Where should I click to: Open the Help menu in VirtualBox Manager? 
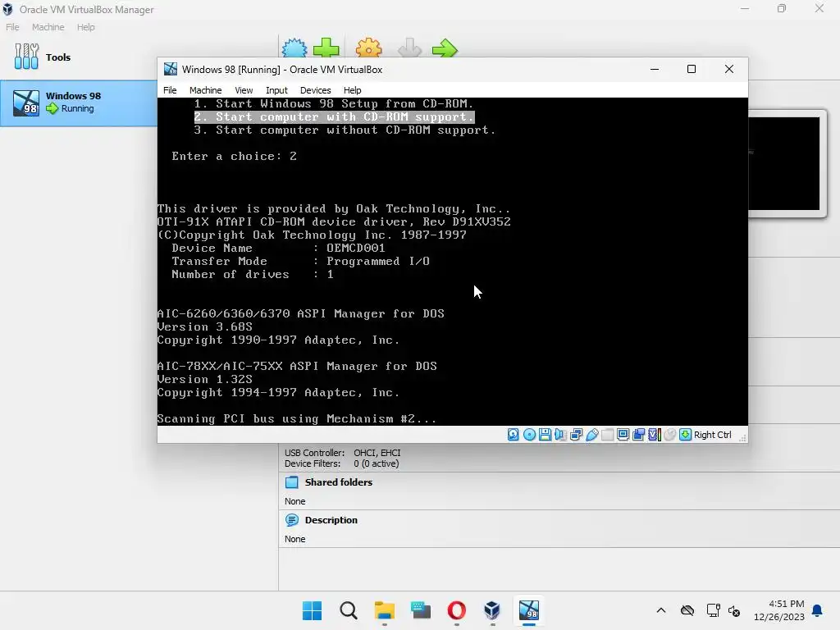(x=85, y=27)
